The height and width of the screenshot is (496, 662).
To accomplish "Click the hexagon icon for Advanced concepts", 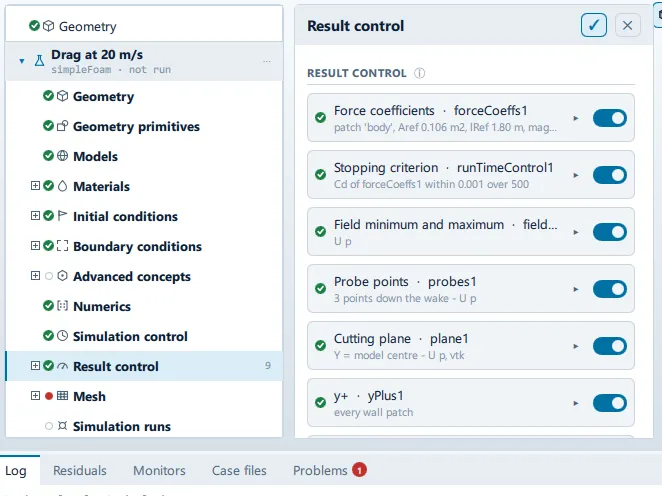I will [x=62, y=276].
